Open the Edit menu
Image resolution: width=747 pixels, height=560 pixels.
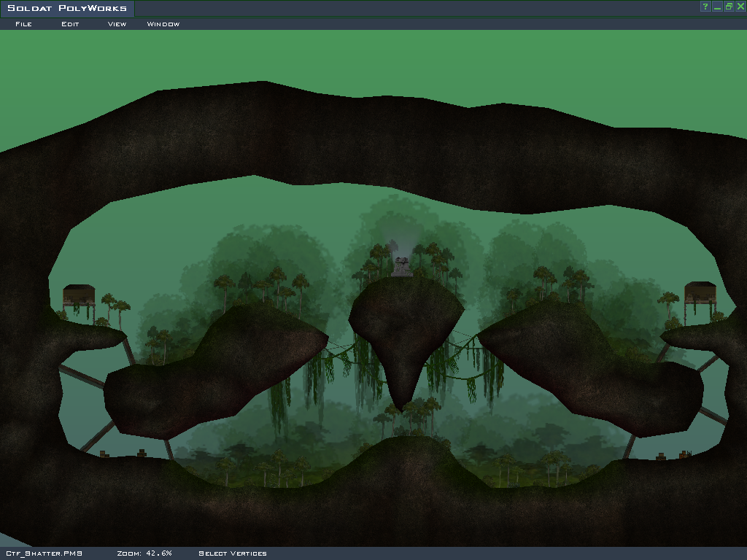(x=70, y=24)
